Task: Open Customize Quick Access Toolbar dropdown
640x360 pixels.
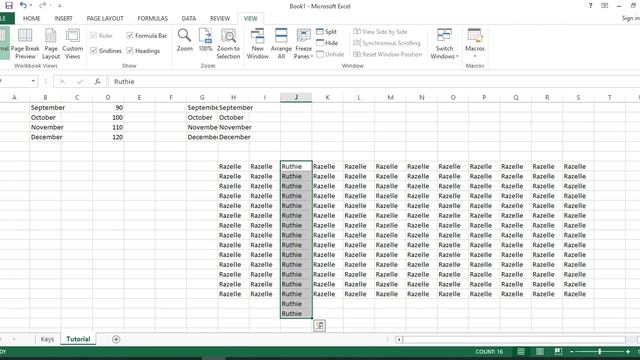Action: coord(60,6)
